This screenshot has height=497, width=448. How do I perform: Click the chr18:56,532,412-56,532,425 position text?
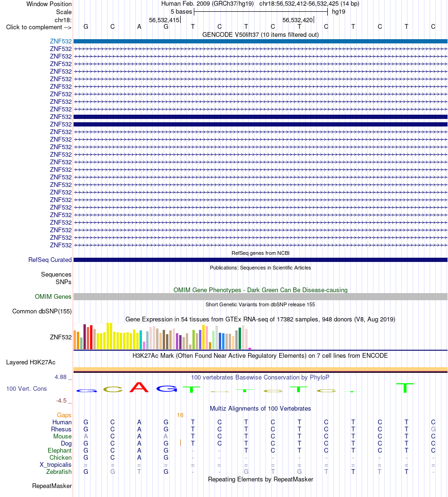(309, 4)
